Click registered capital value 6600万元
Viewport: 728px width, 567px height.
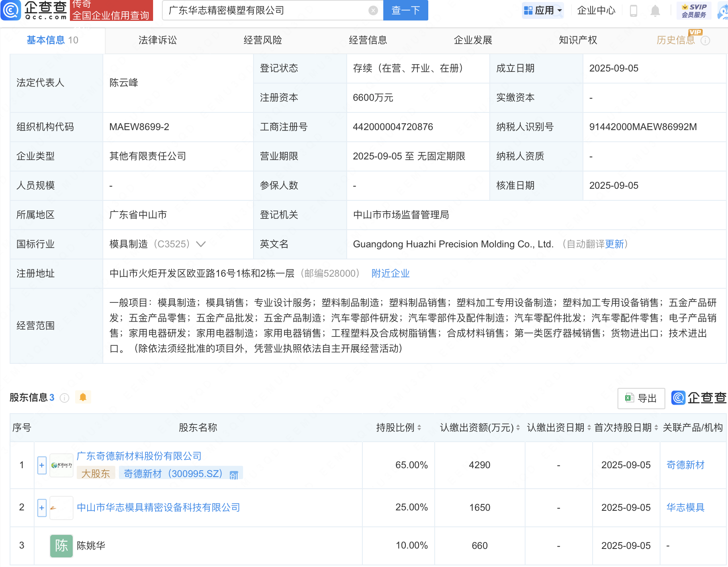(x=373, y=98)
